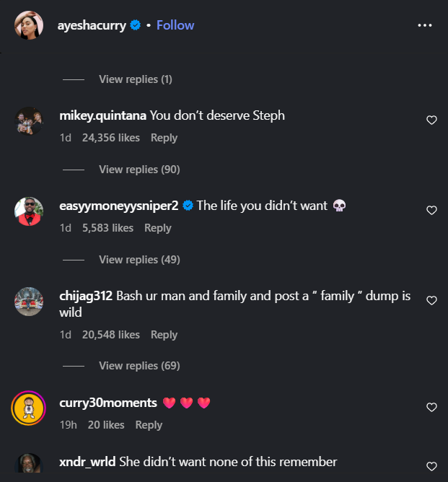Like chijag312's comment with heart icon

[x=431, y=300]
